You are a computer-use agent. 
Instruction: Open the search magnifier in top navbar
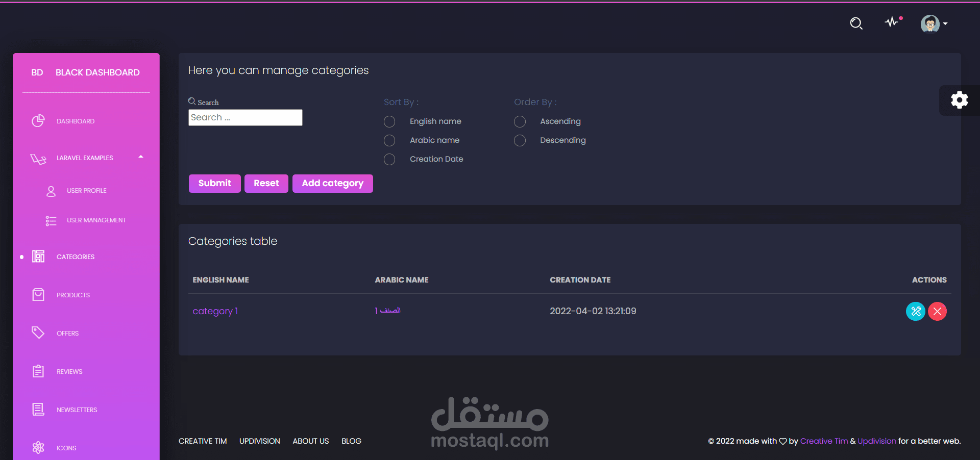(x=856, y=23)
